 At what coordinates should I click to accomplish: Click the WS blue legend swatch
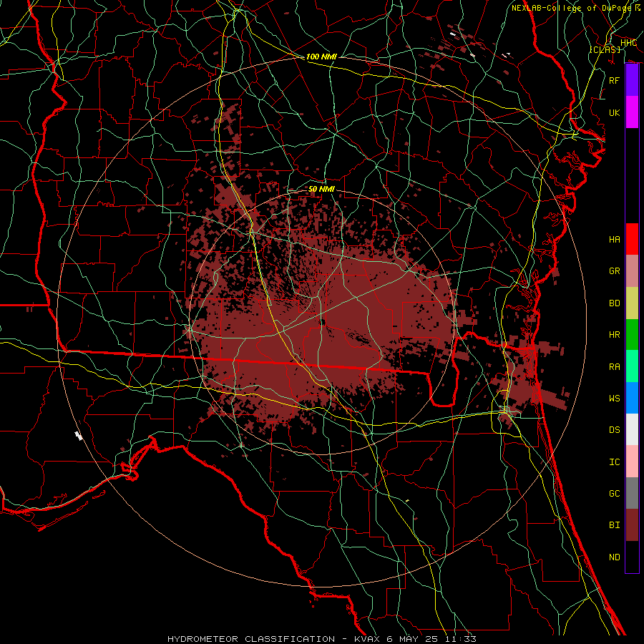coord(632,398)
